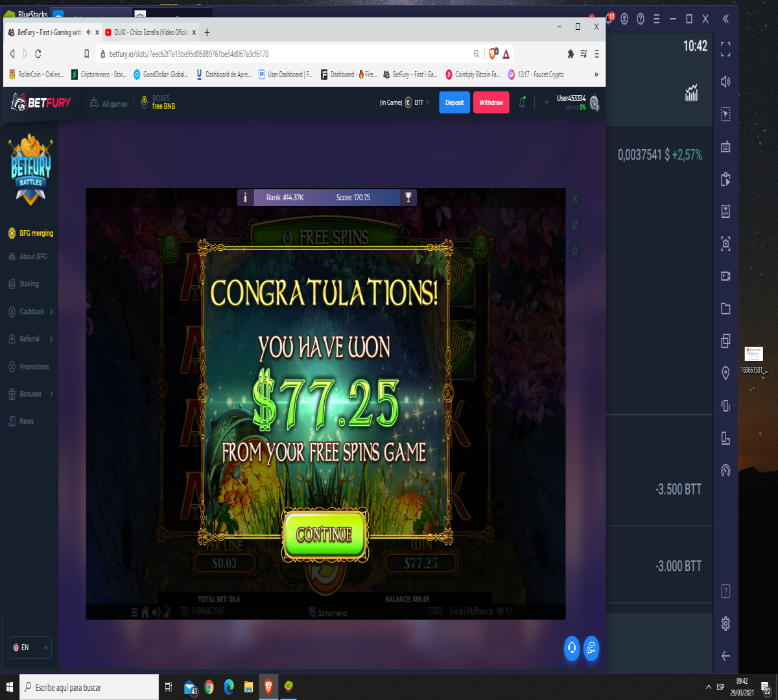The width and height of the screenshot is (778, 700).
Task: Open a new browser tab
Action: tap(207, 32)
